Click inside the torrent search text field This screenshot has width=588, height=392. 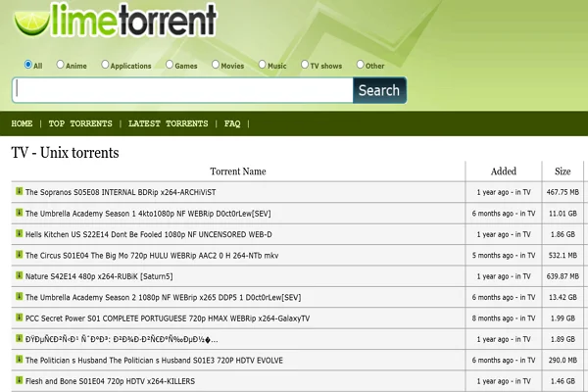[x=181, y=90]
